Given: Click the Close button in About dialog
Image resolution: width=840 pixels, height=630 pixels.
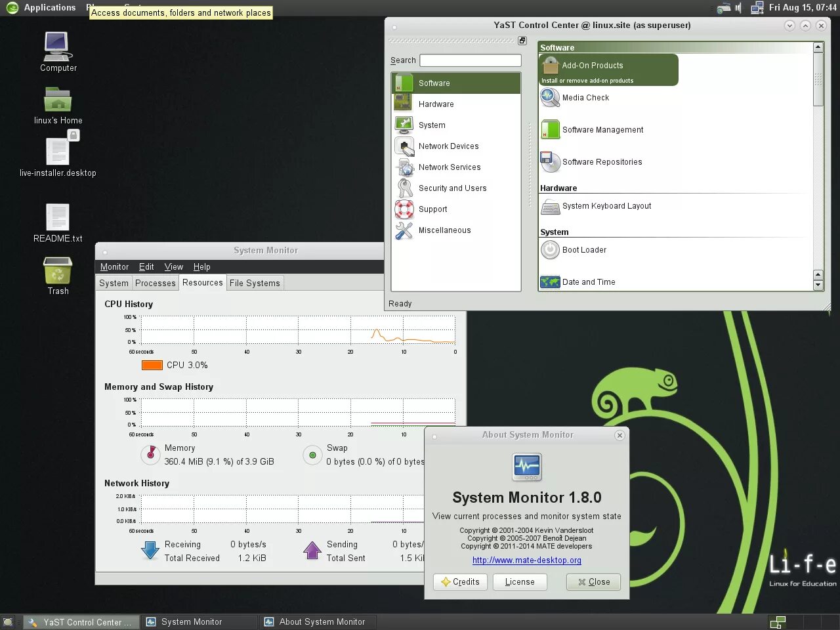Looking at the screenshot, I should tap(593, 582).
